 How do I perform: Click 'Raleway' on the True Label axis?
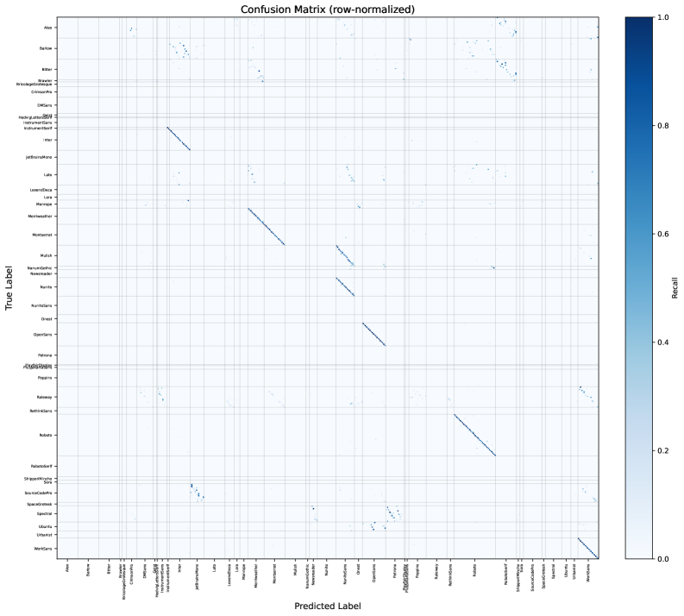tap(46, 397)
